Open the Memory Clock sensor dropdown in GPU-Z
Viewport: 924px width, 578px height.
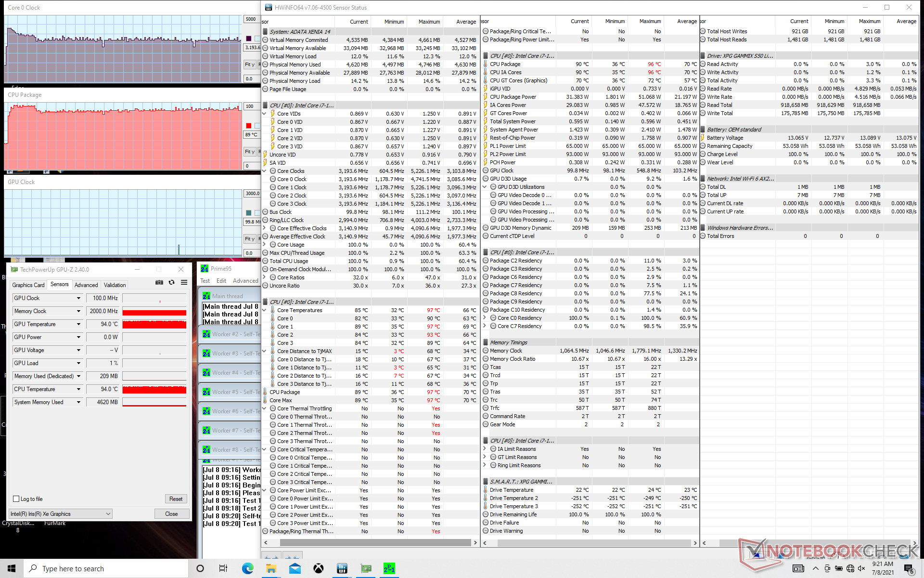coord(79,311)
